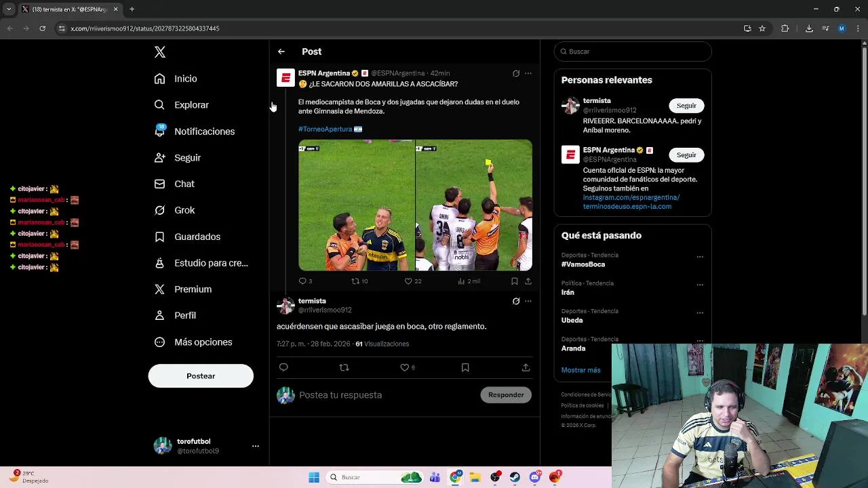Repost termista's post

[344, 367]
